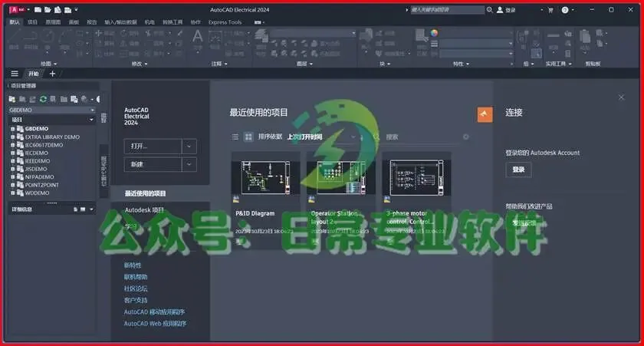Image resolution: width=644 pixels, height=346 pixels.
Task: Open the 详细信息 panel dropdown arrow
Action: pyautogui.click(x=91, y=209)
